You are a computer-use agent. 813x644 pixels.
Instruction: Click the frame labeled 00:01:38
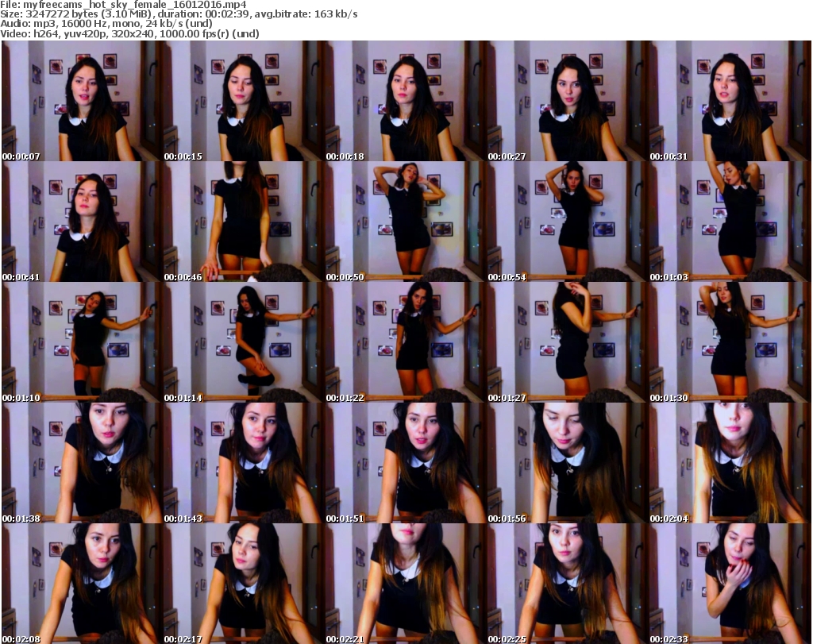(x=82, y=463)
